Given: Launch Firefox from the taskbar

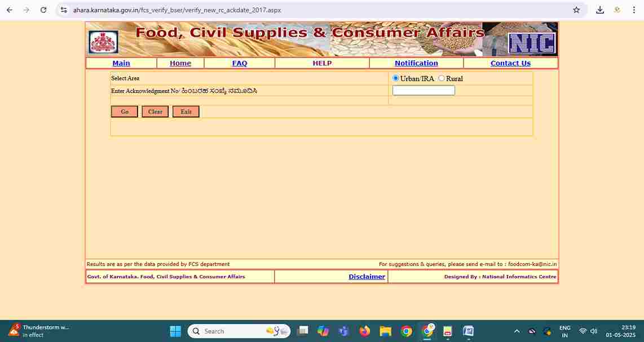Looking at the screenshot, I should [364, 331].
